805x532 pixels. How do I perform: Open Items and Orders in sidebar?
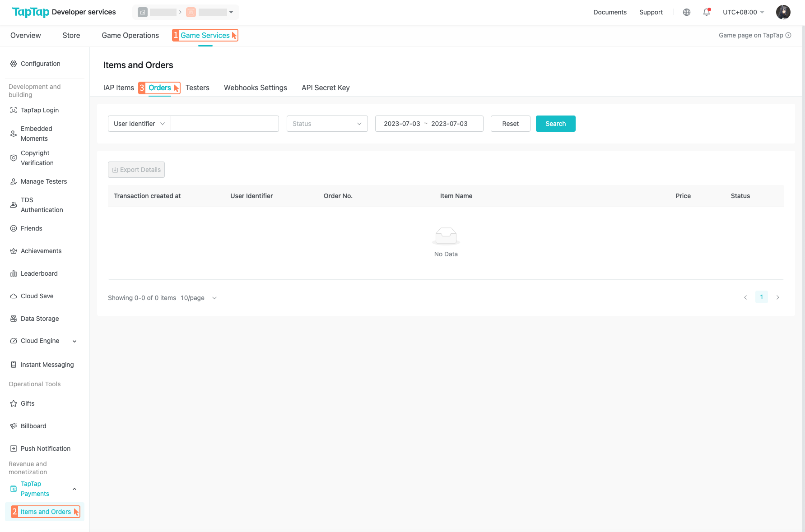click(x=45, y=512)
